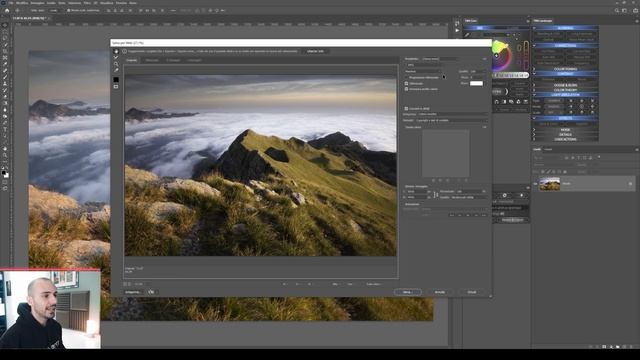Select the Hand tool in Save for Web dialog

click(x=116, y=51)
